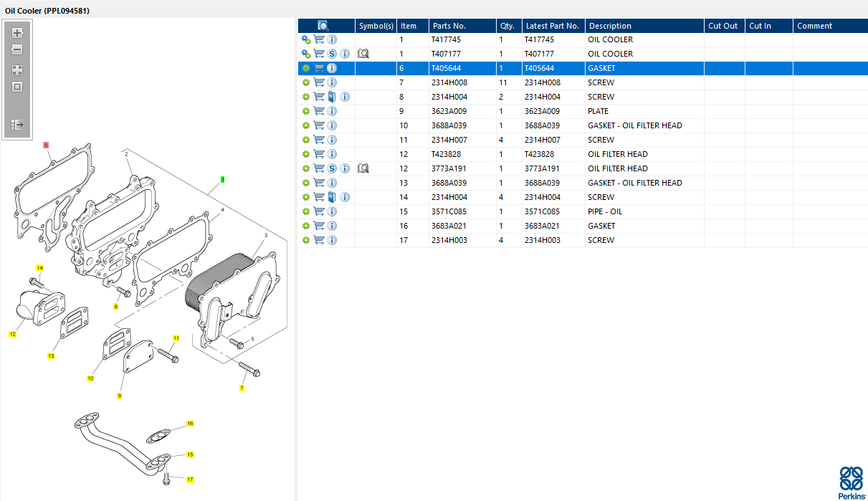Click the Latest Part No. column header

[x=552, y=26]
